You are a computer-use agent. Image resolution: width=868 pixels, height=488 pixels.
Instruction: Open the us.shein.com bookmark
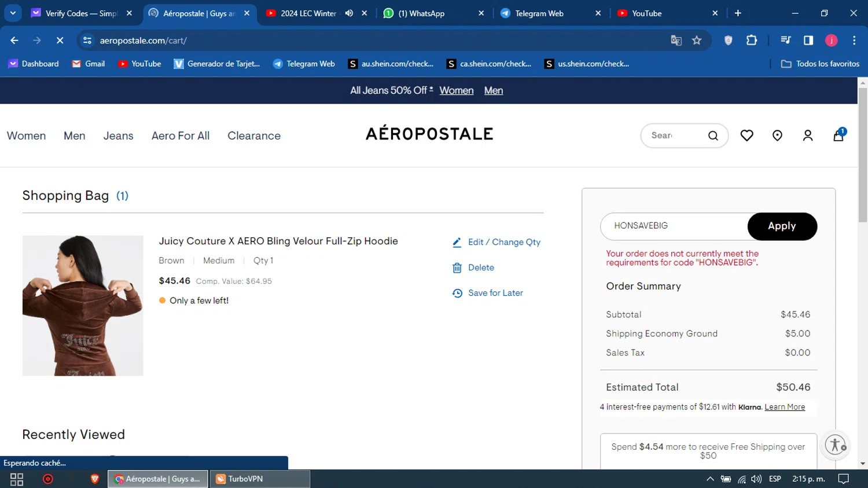[587, 64]
